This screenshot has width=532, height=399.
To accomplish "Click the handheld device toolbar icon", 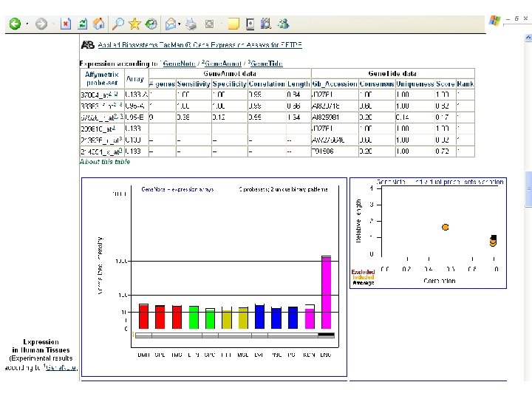I will [x=250, y=24].
